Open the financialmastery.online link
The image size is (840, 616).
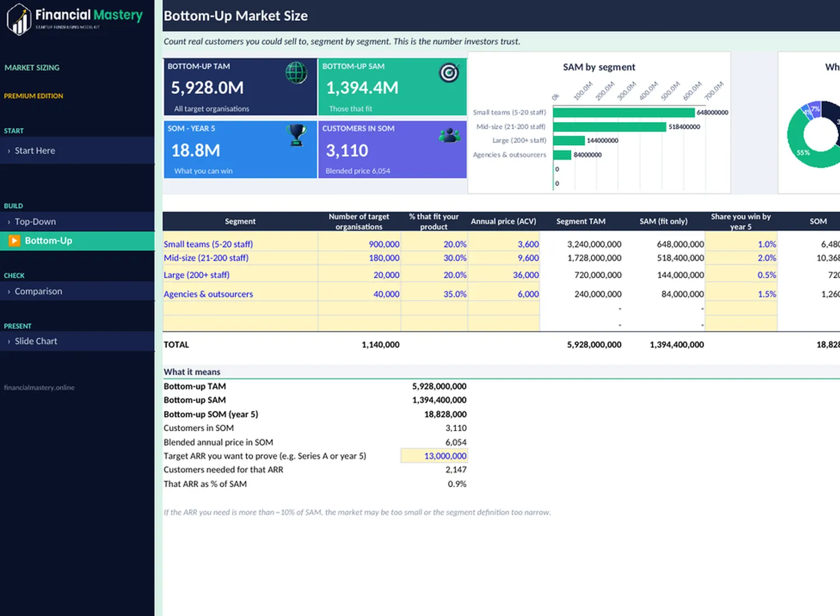point(39,388)
